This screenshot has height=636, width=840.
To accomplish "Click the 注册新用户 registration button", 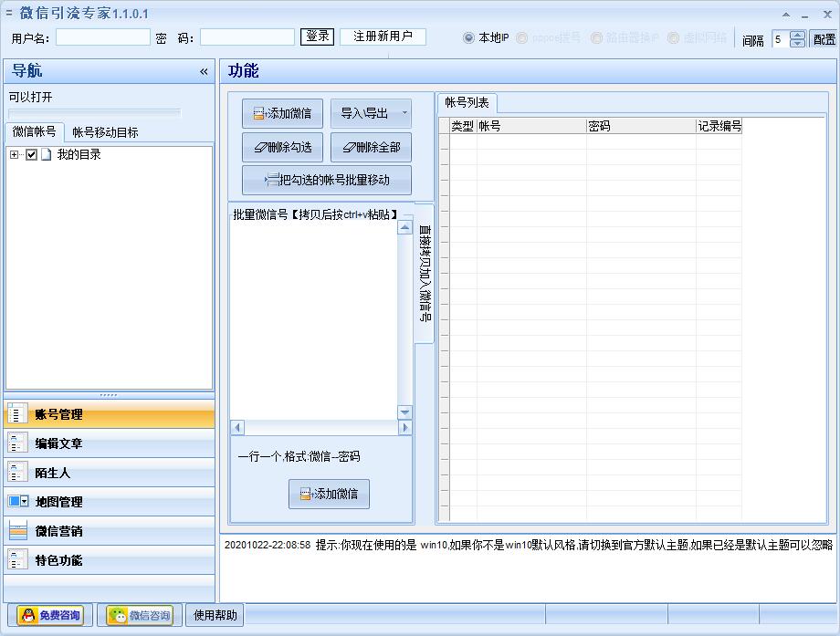I will tap(382, 36).
